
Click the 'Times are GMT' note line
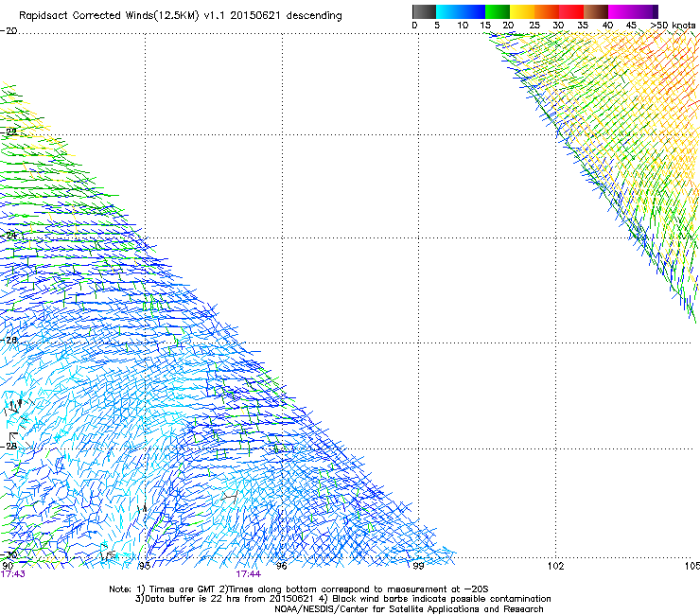pos(298,589)
